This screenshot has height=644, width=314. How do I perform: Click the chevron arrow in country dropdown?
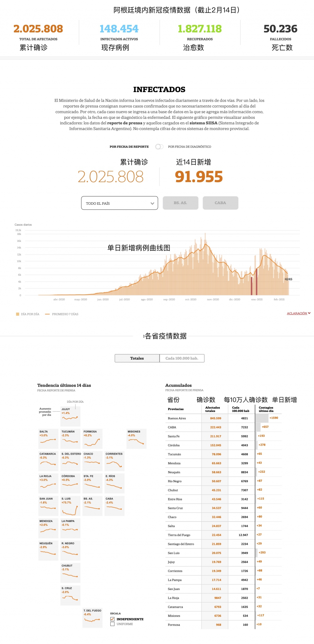pyautogui.click(x=152, y=204)
